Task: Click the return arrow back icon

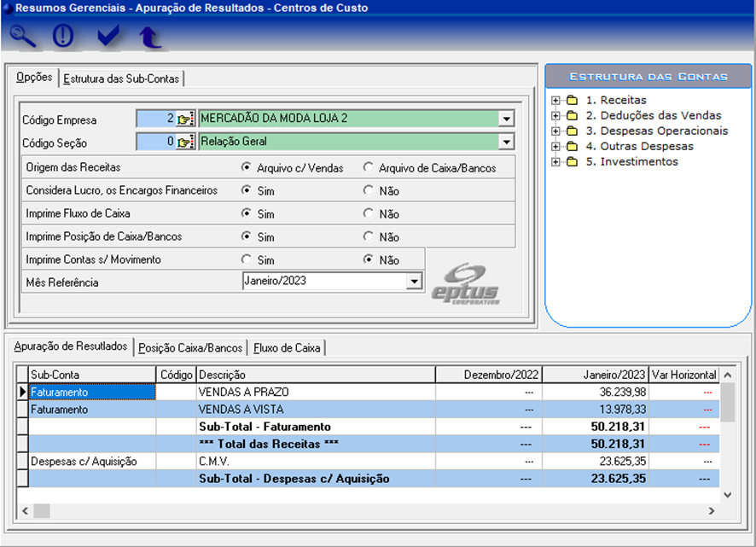Action: coord(150,37)
